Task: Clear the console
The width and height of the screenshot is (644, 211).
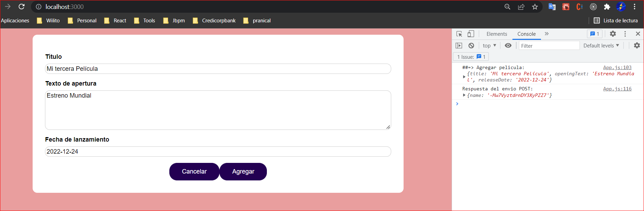Action: [x=471, y=45]
